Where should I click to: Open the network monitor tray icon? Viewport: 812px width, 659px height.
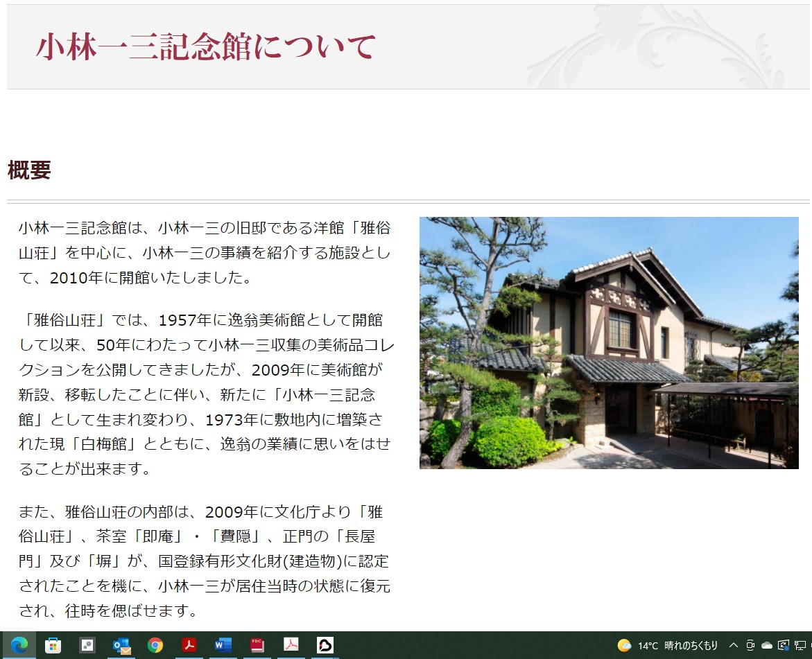(x=800, y=645)
